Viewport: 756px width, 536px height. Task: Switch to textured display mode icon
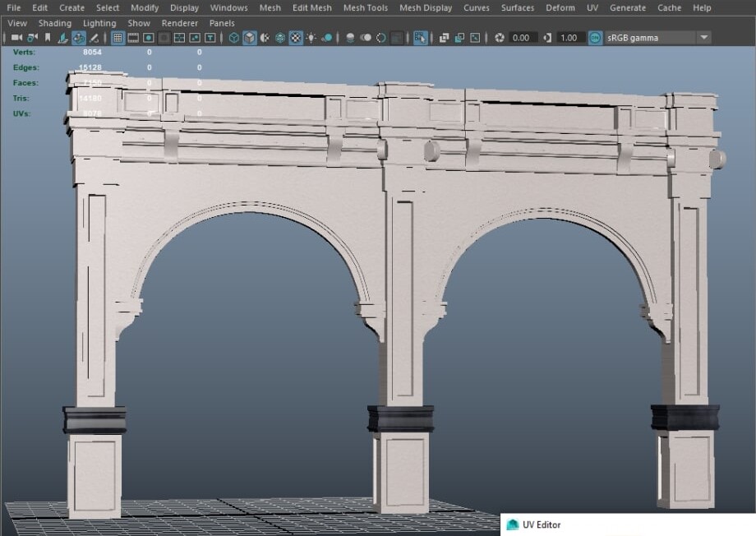coord(294,37)
